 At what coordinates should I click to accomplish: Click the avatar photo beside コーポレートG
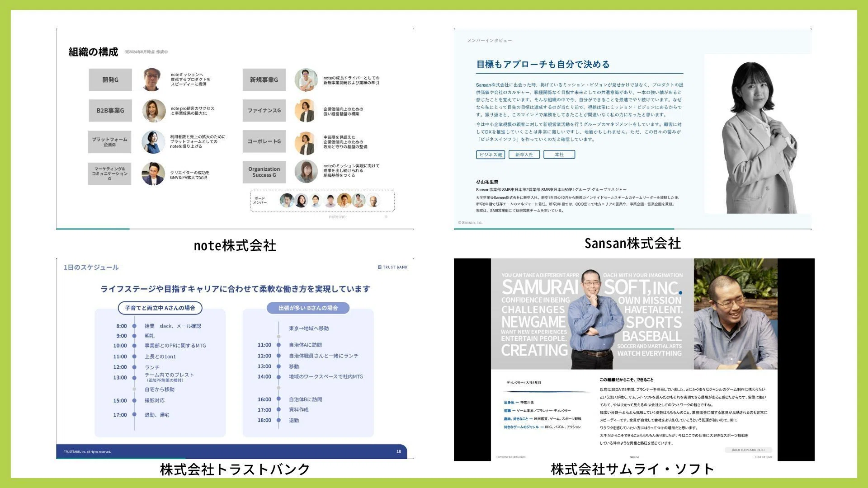(x=306, y=143)
